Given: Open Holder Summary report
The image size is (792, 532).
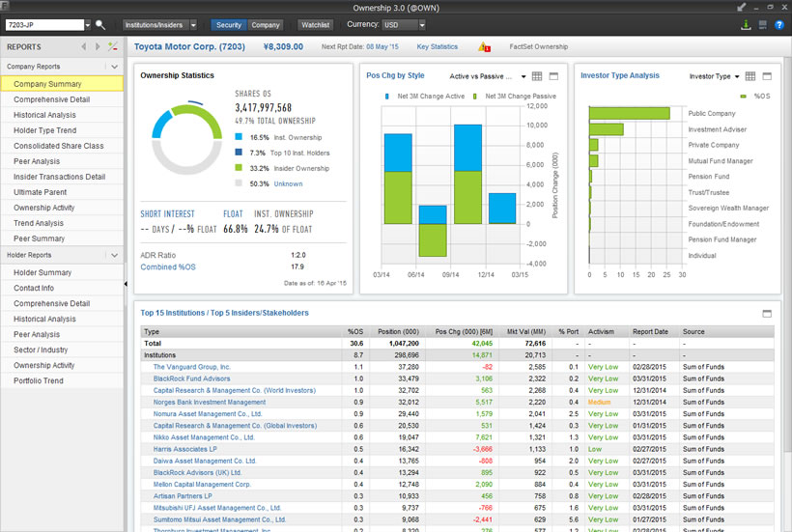Looking at the screenshot, I should (62, 272).
